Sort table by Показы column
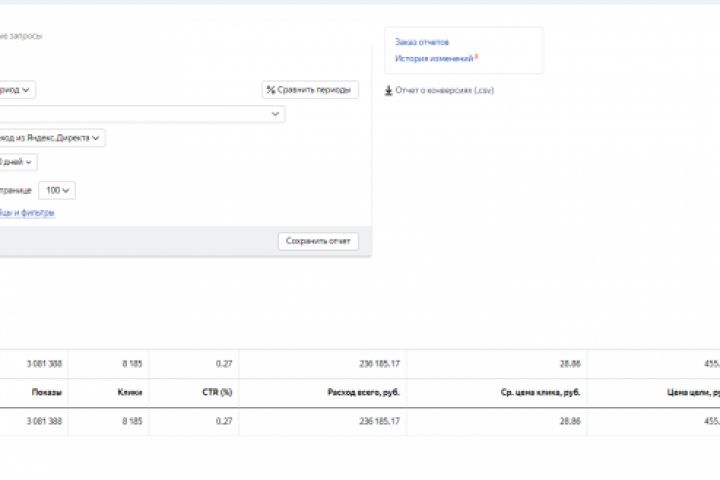720x480 pixels. point(47,392)
